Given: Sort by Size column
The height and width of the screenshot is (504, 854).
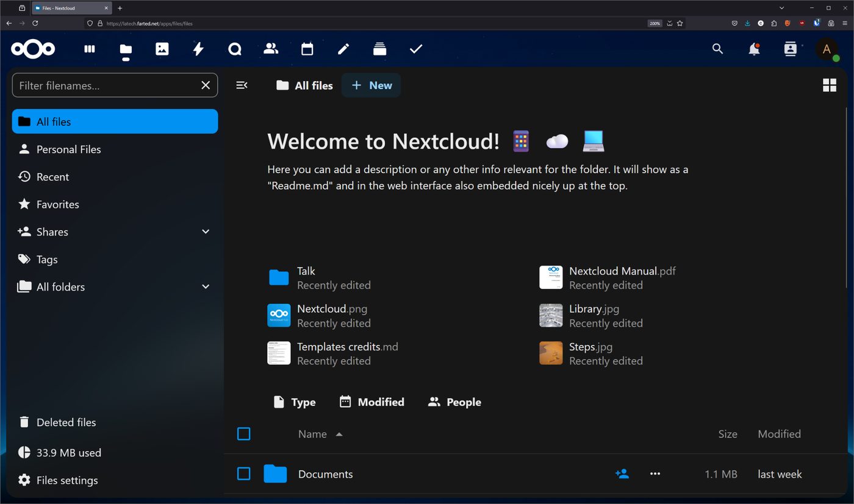Looking at the screenshot, I should coord(728,434).
